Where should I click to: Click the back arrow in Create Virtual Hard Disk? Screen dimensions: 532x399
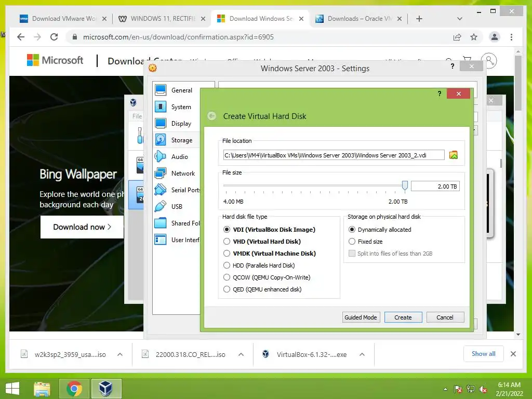click(212, 116)
